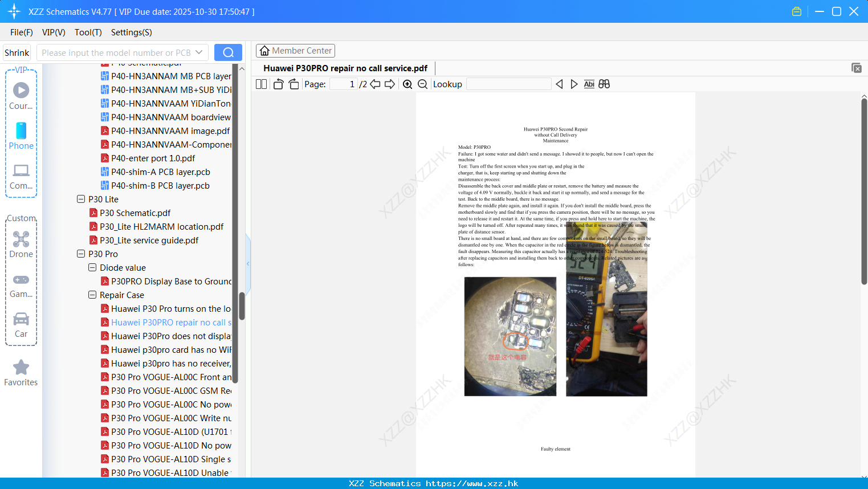The height and width of the screenshot is (489, 868).
Task: Collapse the P30 Pro tree node
Action: point(81,254)
